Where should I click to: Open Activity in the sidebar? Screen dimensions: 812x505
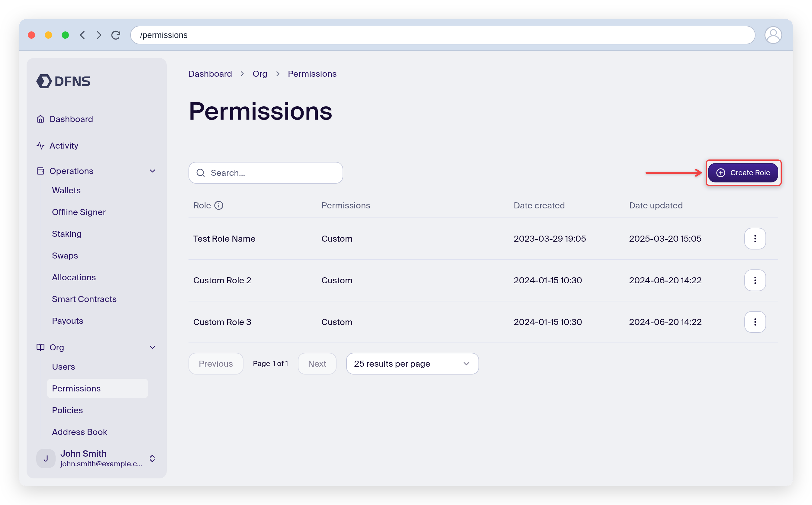(64, 146)
